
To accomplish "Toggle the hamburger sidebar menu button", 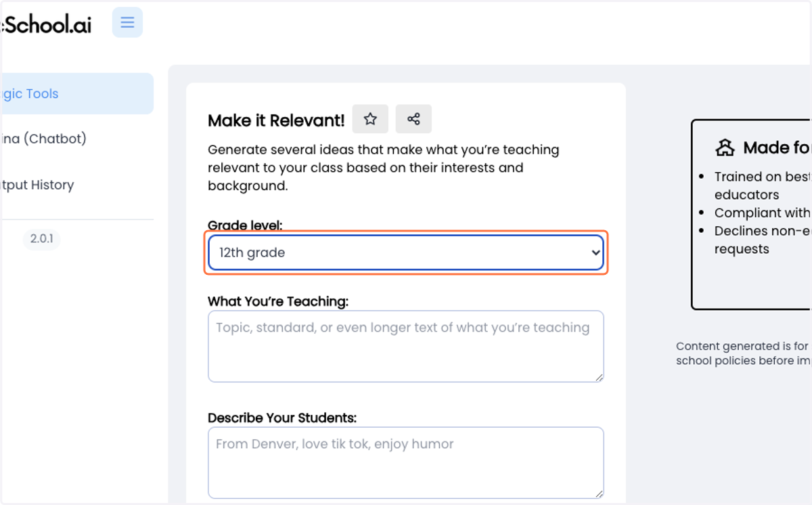I will 127,22.
